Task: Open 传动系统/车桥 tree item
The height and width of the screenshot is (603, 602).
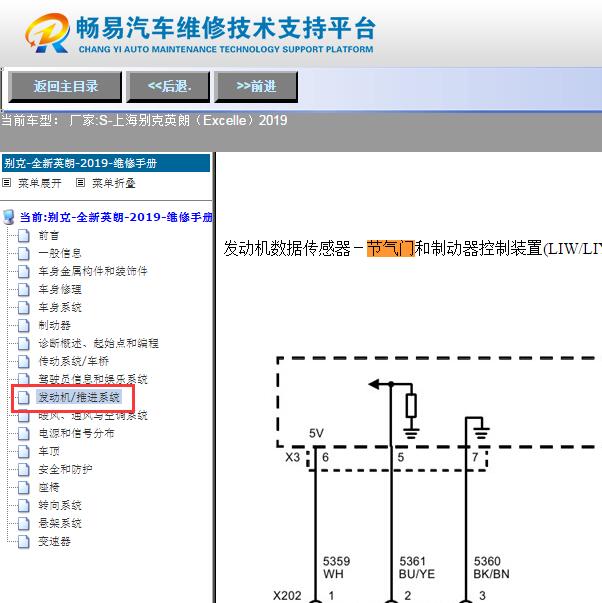Action: point(73,361)
